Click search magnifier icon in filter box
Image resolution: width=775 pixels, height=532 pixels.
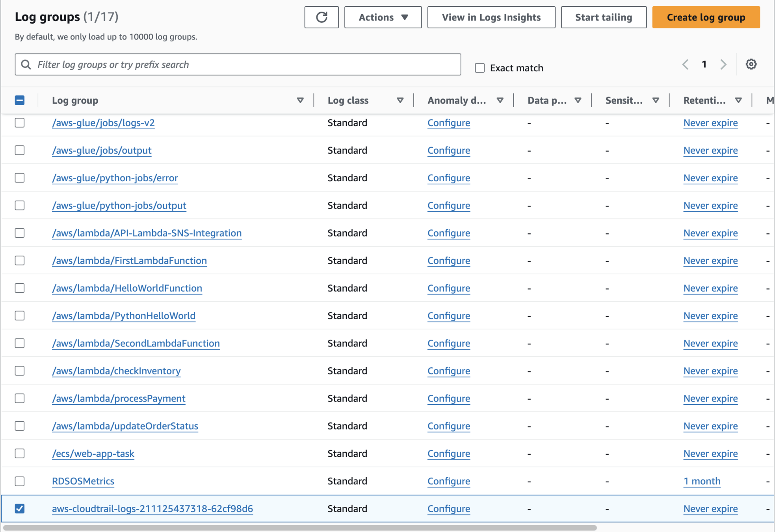tap(26, 65)
